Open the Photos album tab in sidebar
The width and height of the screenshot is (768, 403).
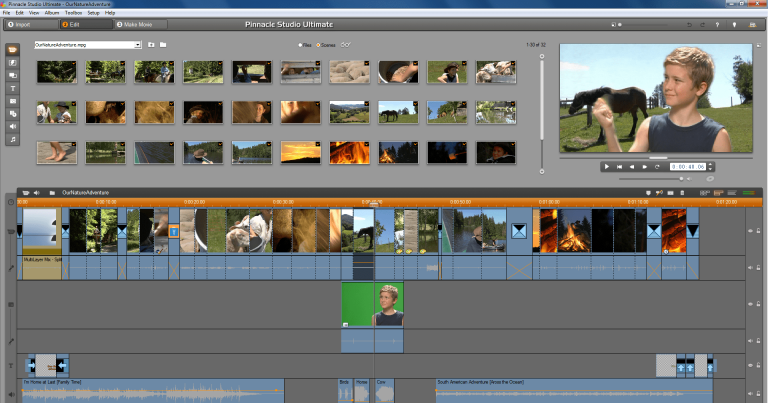(13, 101)
